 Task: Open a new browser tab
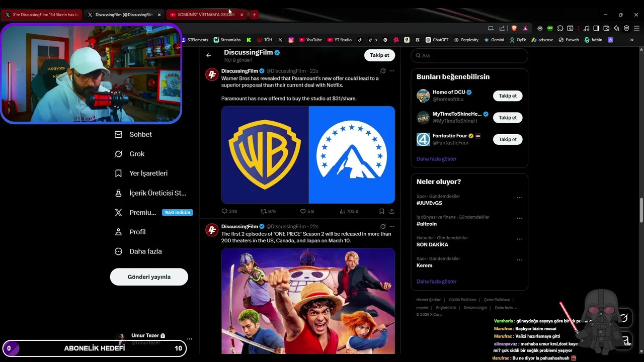254,15
